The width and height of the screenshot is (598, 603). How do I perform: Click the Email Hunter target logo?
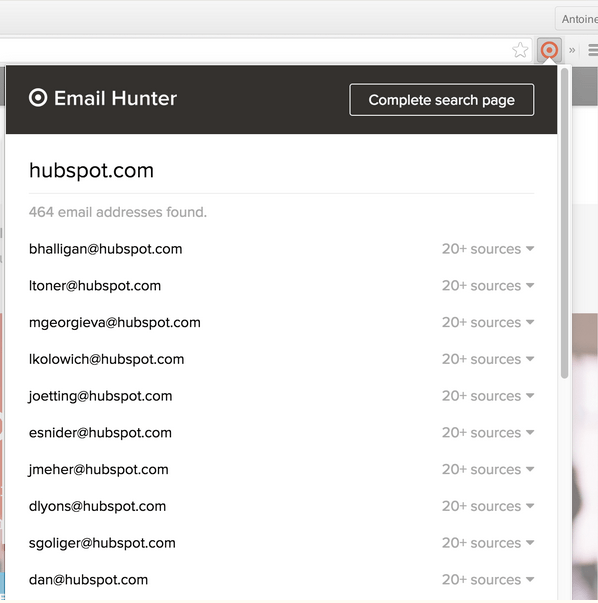(x=38, y=98)
